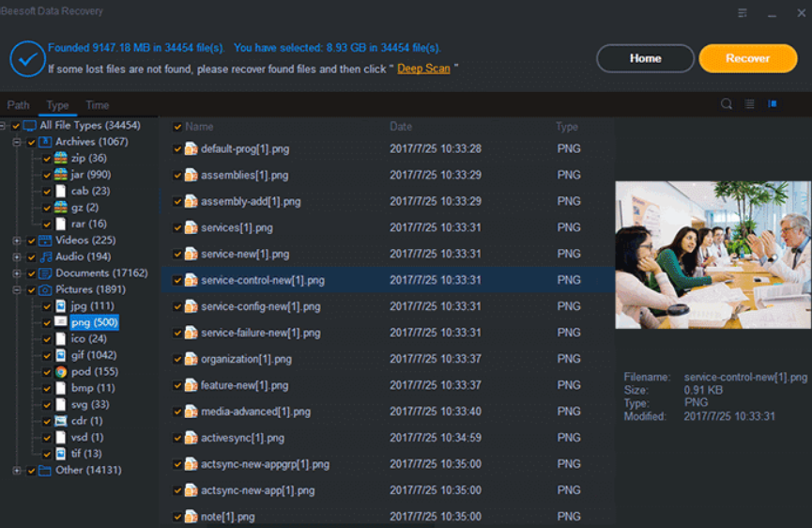Image resolution: width=812 pixels, height=528 pixels.
Task: Click the Audio music note icon
Action: (x=46, y=257)
